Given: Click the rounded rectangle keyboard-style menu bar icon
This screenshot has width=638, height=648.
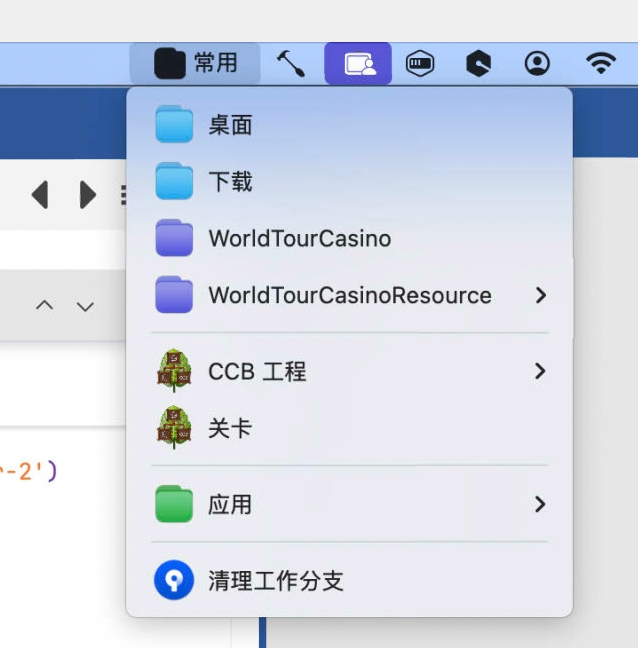Looking at the screenshot, I should 420,64.
